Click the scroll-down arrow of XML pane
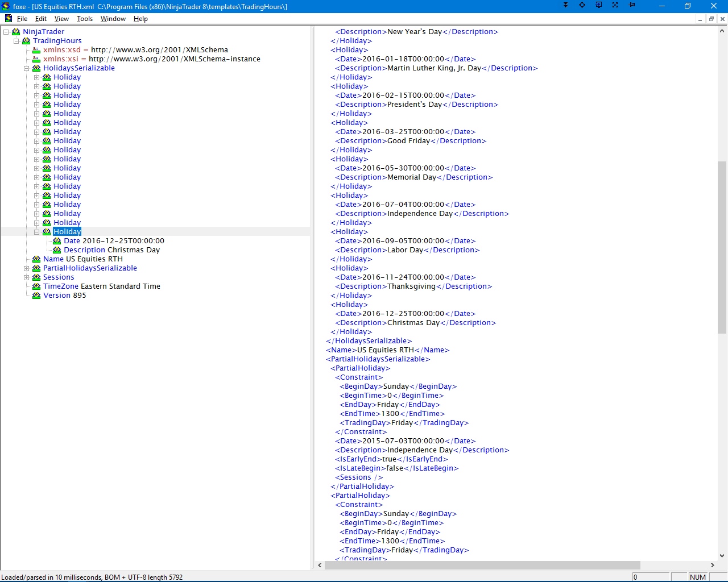This screenshot has width=728, height=582. coord(722,556)
